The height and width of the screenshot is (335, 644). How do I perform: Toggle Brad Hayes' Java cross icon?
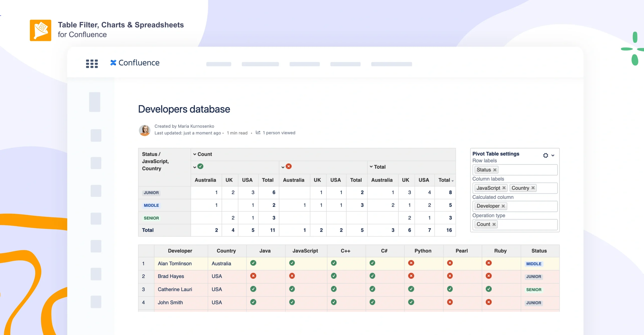tap(253, 276)
